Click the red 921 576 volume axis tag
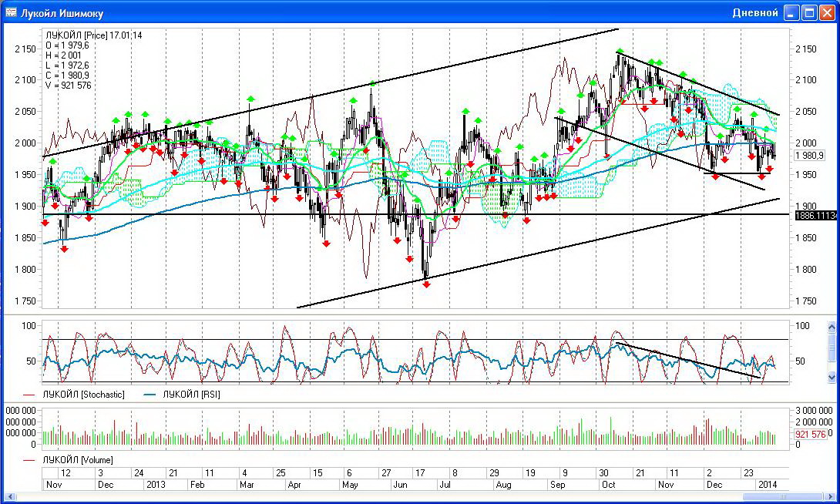Screen dimensions: 840x504 tap(811, 435)
